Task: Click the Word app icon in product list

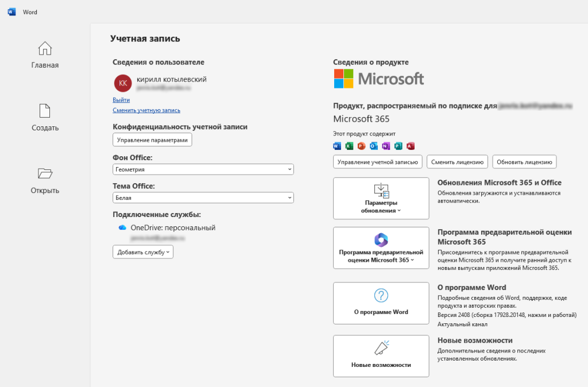Action: tap(337, 146)
